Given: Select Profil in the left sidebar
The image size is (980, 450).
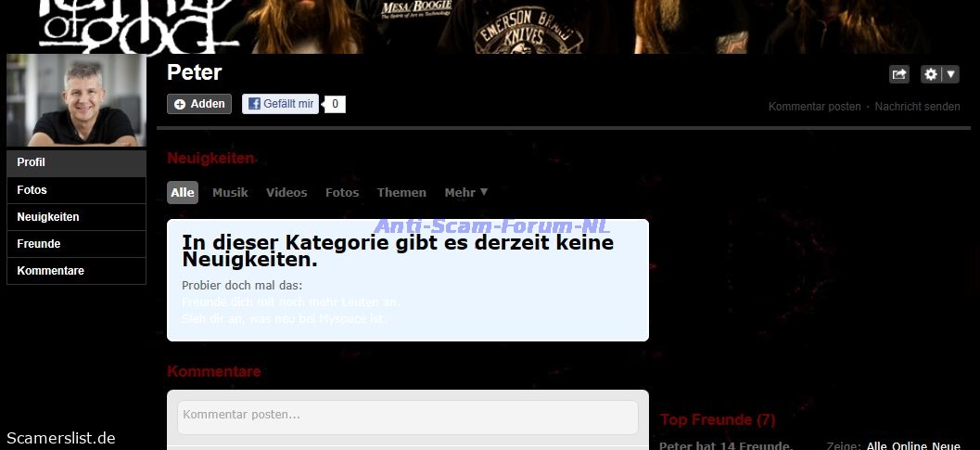Looking at the screenshot, I should 76,162.
